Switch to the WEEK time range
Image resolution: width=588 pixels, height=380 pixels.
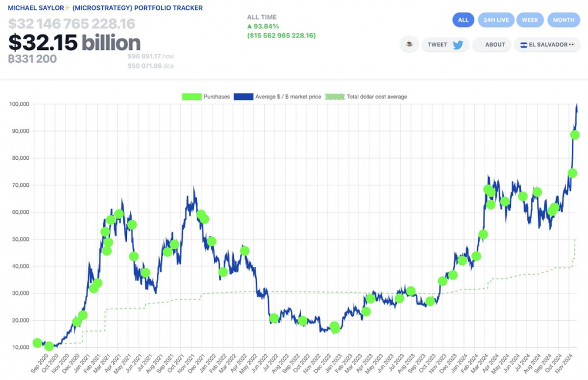click(x=529, y=20)
